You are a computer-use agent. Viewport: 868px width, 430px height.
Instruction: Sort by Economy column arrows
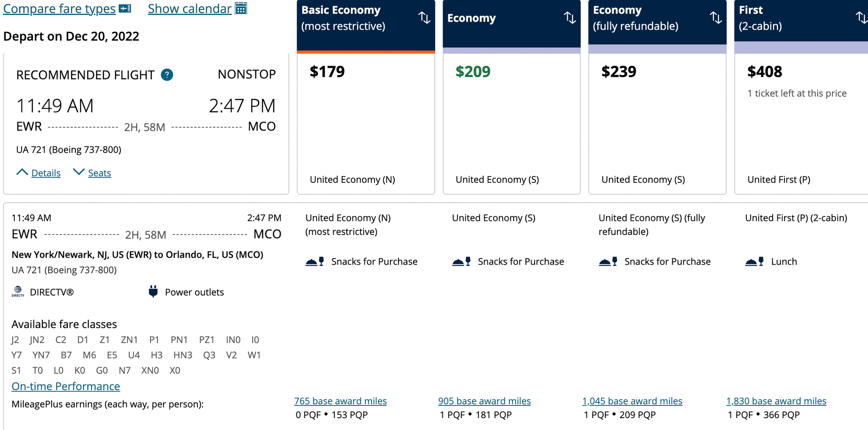point(570,18)
